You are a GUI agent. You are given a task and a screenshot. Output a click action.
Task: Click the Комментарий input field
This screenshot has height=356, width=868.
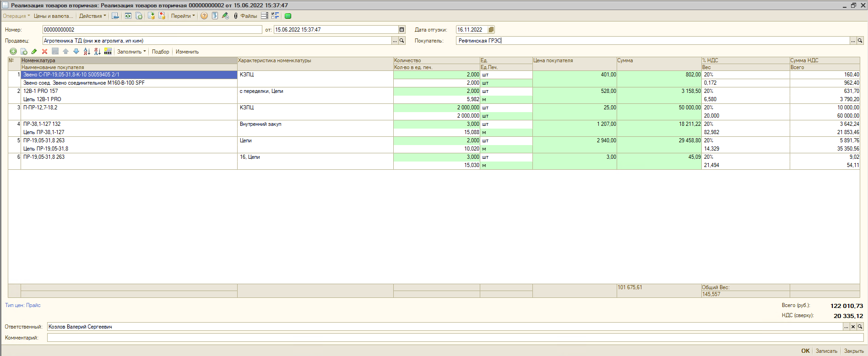[x=455, y=338]
